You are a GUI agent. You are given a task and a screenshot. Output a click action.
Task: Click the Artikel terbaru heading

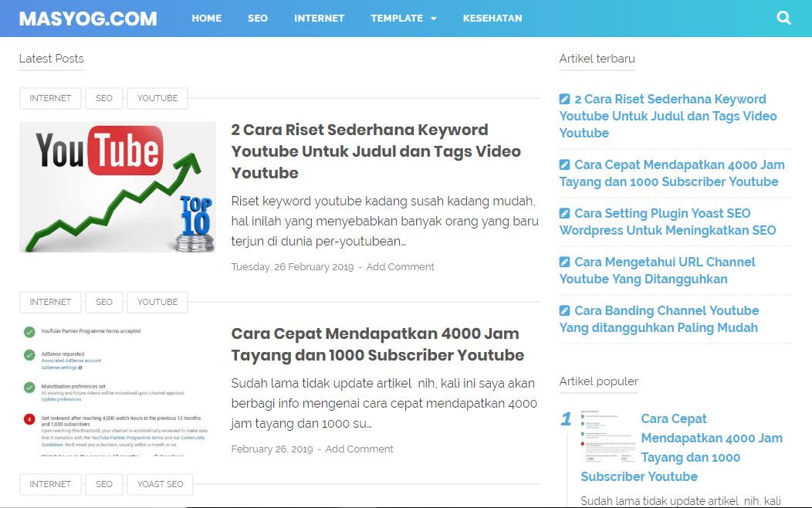click(x=597, y=59)
